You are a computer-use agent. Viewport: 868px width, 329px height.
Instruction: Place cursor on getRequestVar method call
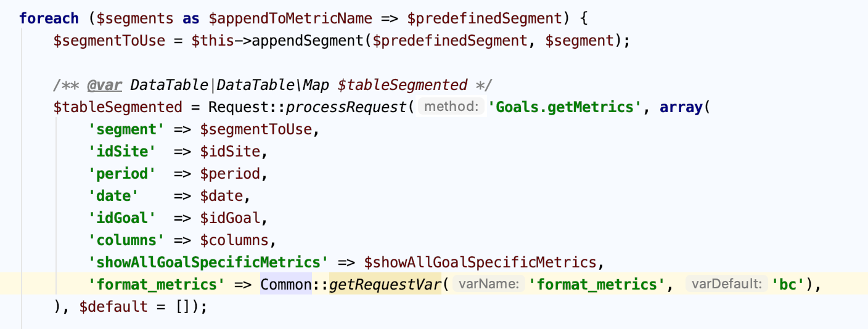point(385,285)
